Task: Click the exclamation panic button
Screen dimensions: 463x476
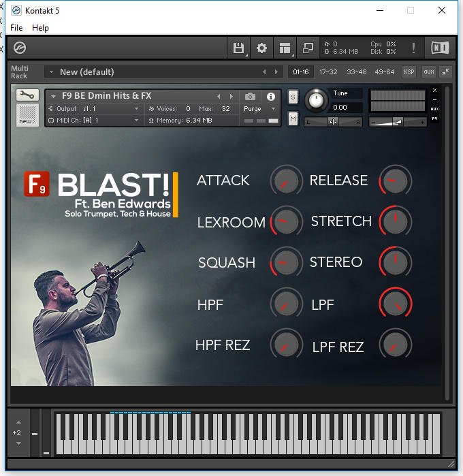Action: 413,48
